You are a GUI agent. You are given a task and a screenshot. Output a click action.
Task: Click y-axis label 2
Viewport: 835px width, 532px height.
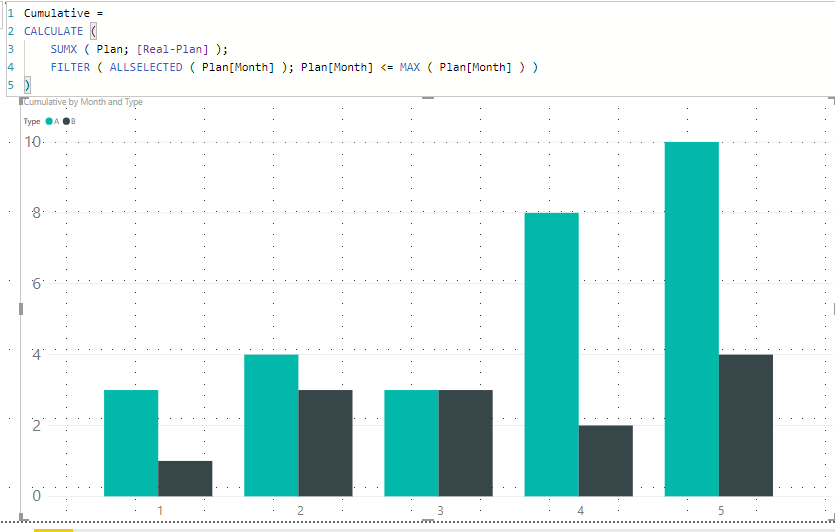[36, 425]
